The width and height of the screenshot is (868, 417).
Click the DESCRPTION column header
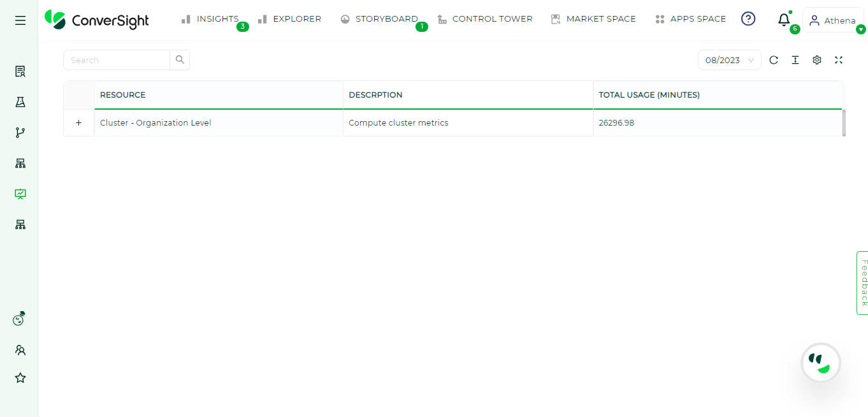(x=468, y=95)
